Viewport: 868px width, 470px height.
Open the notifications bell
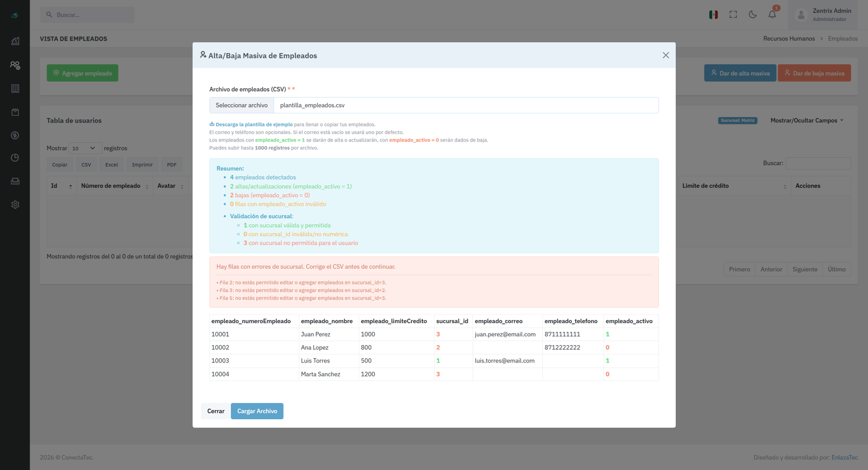tap(772, 14)
